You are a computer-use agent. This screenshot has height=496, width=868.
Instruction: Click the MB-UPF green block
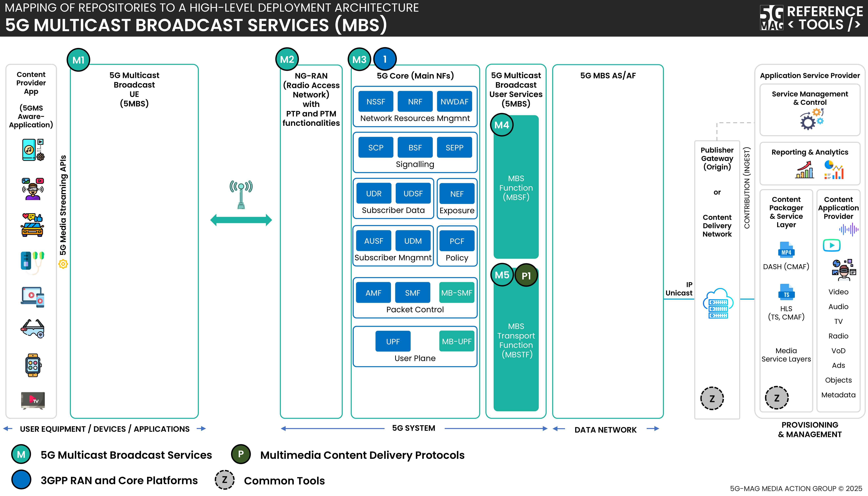click(457, 341)
